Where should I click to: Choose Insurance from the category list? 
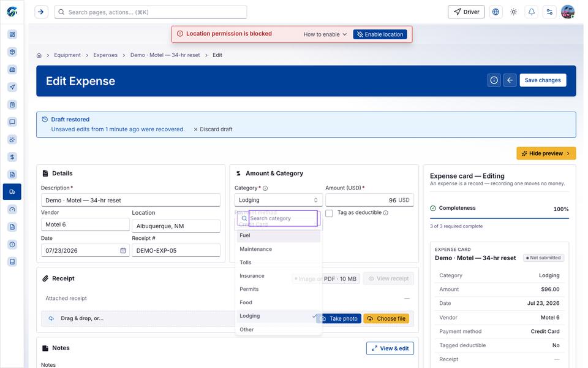tap(279, 275)
